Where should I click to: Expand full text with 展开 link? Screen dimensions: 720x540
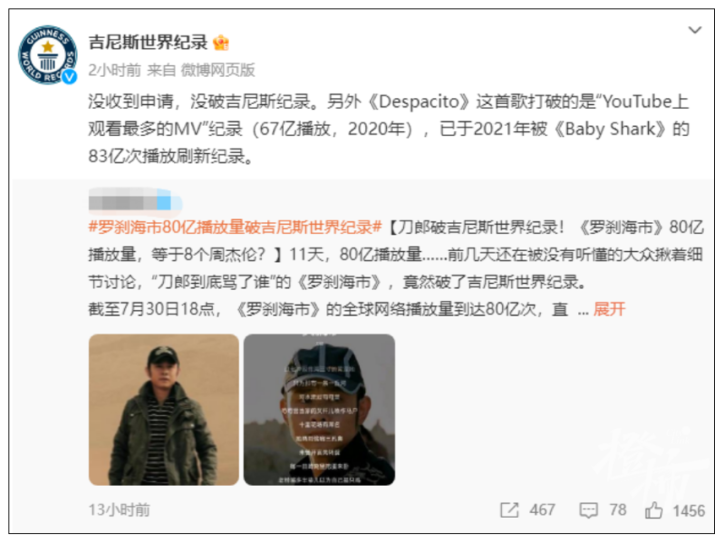coord(609,309)
